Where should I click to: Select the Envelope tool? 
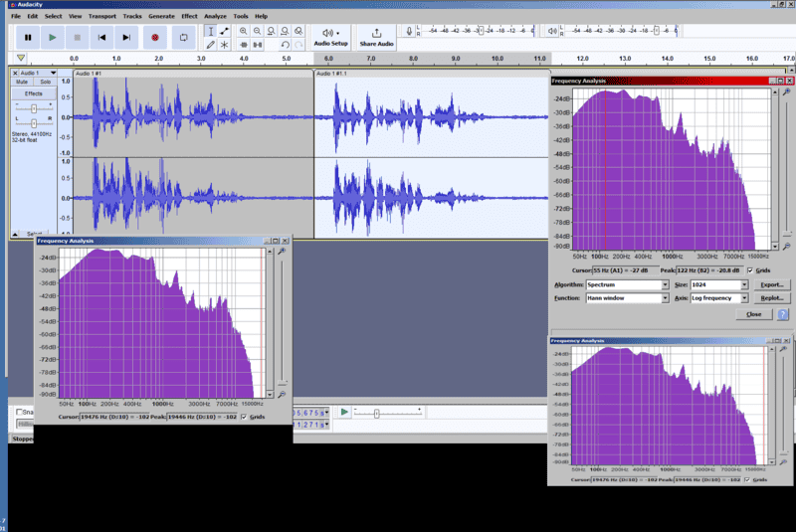coord(224,31)
